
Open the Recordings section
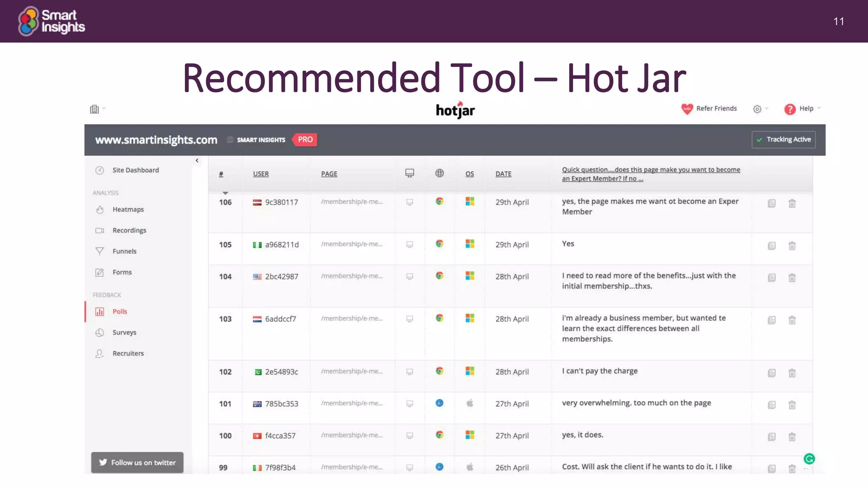[x=121, y=230]
